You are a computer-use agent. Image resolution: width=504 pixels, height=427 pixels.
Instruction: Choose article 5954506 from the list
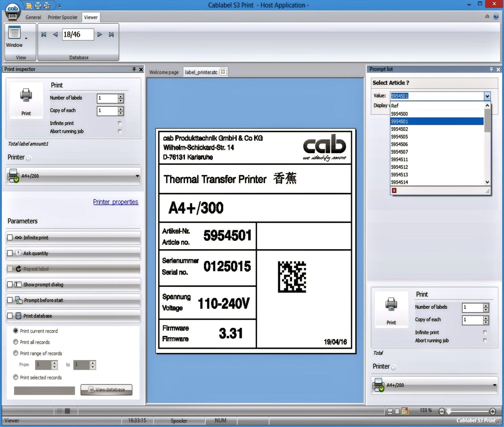coord(399,144)
